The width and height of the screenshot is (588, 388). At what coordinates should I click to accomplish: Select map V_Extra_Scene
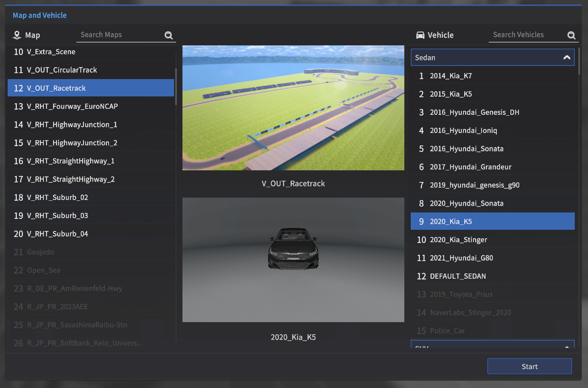point(91,52)
